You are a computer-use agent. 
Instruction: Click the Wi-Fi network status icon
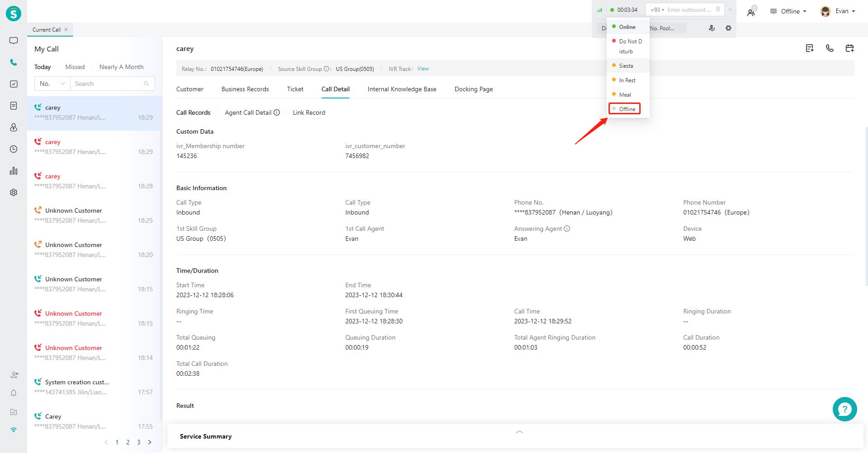14,430
